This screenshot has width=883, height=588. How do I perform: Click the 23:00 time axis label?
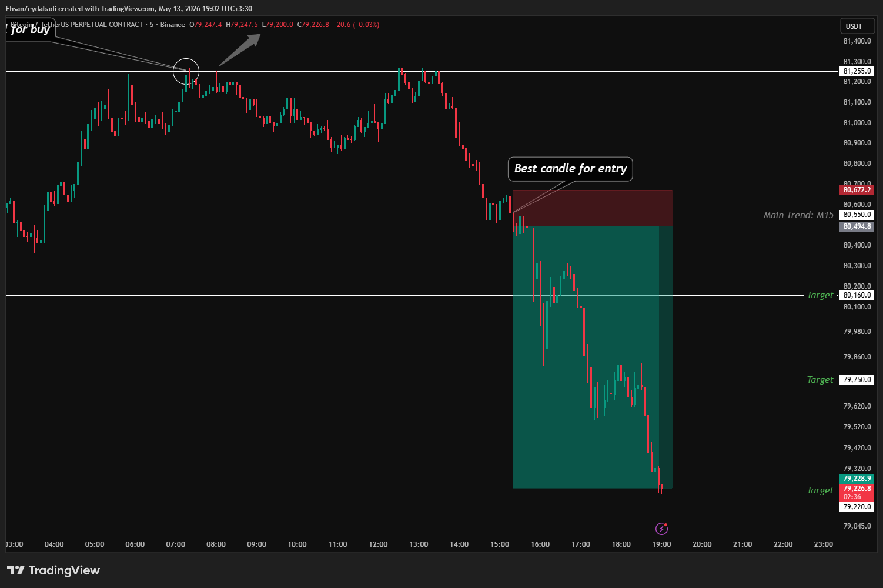pos(824,544)
